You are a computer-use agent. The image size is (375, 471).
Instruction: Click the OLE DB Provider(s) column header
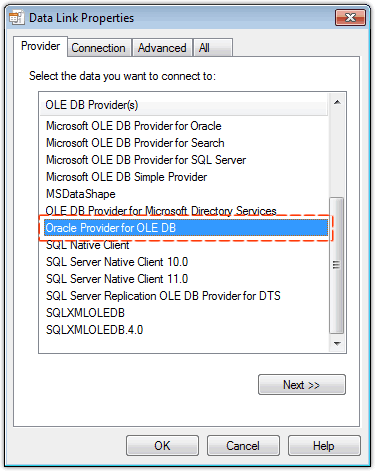pos(184,105)
